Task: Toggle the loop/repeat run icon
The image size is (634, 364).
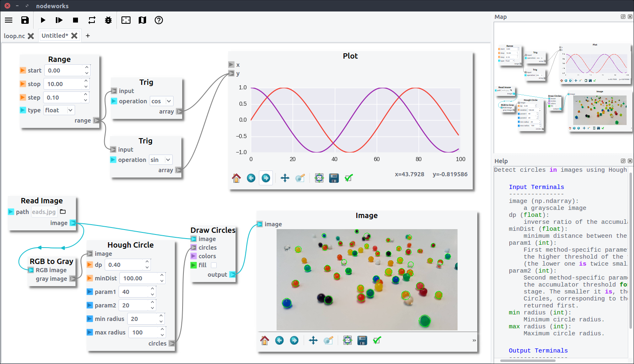Action: (92, 20)
